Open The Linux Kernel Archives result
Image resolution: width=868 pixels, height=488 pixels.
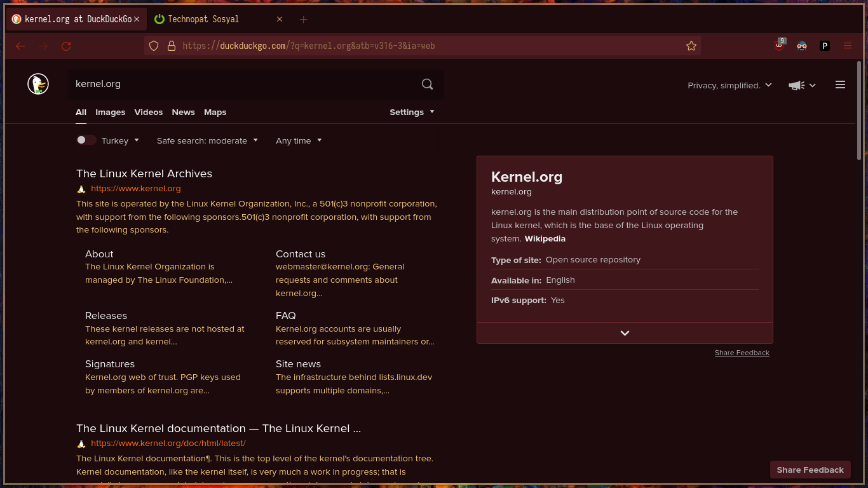click(144, 173)
